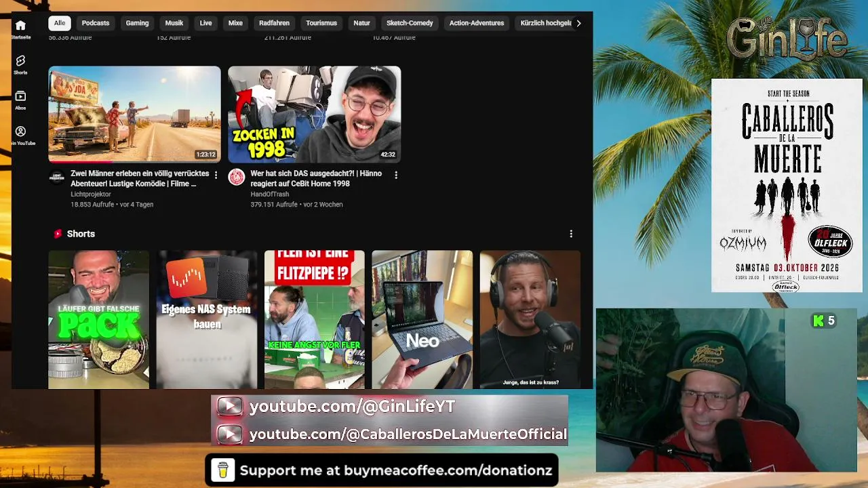This screenshot has height=488, width=868.
Task: Click the 379.151 Aufrufe view count
Action: click(x=274, y=204)
